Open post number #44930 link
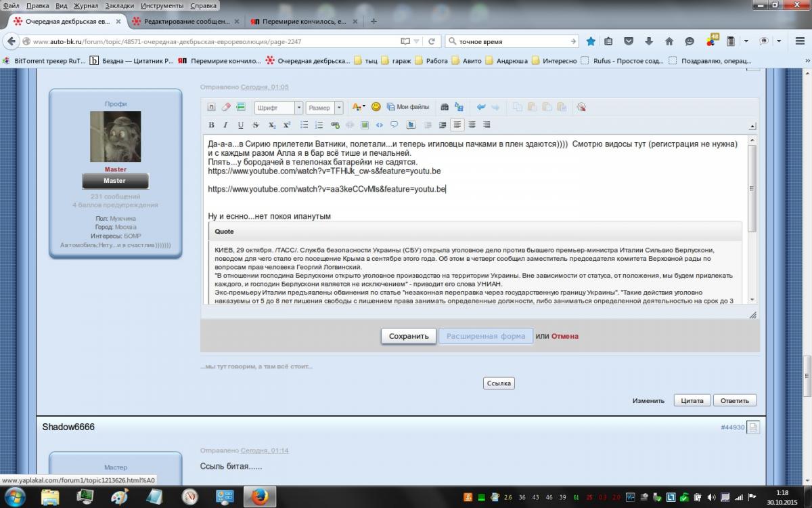812x508 pixels. click(732, 427)
